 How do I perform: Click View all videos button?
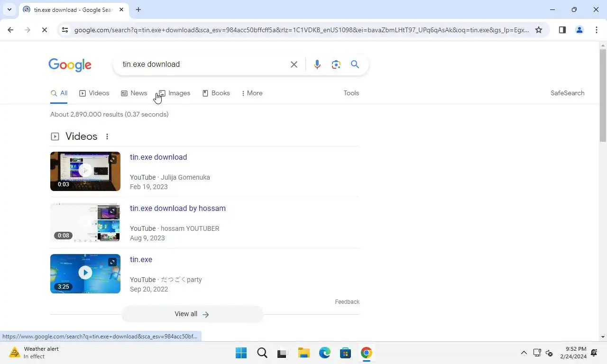point(192,314)
